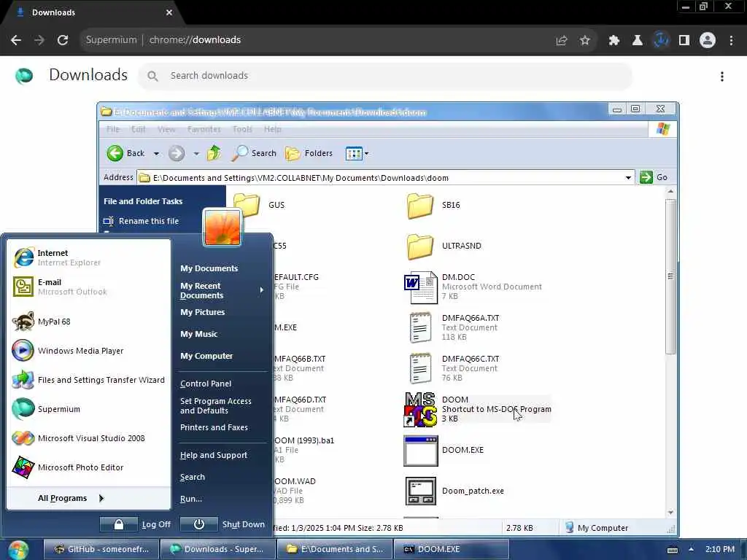Click the Search downloads field
Viewport: 747px width, 560px height.
(385, 76)
